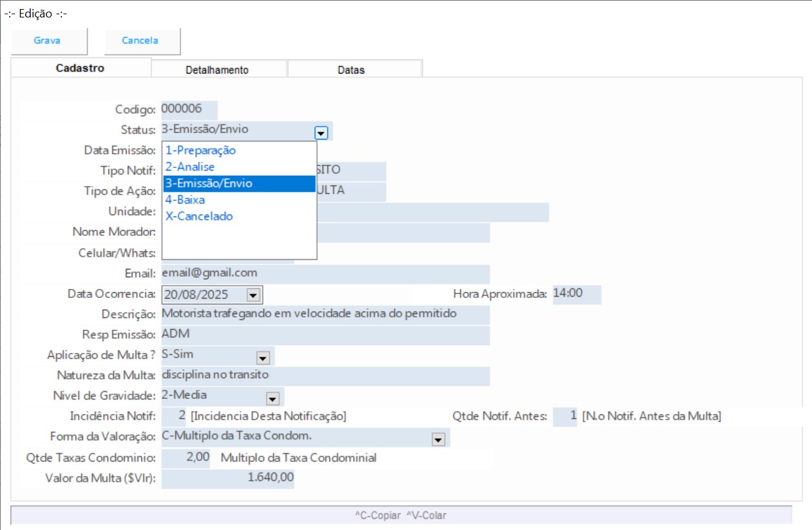Click the Email input field
The width and height of the screenshot is (812, 530).
(325, 273)
